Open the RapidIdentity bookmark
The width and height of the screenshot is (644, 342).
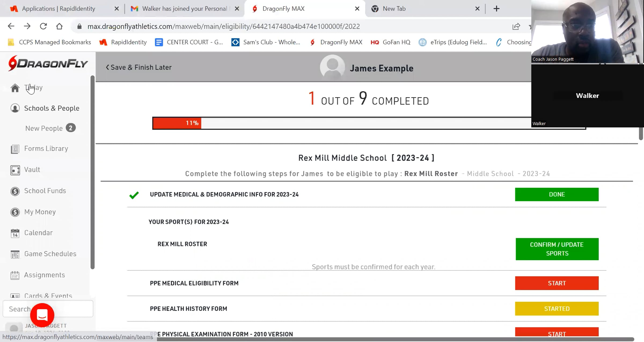123,42
